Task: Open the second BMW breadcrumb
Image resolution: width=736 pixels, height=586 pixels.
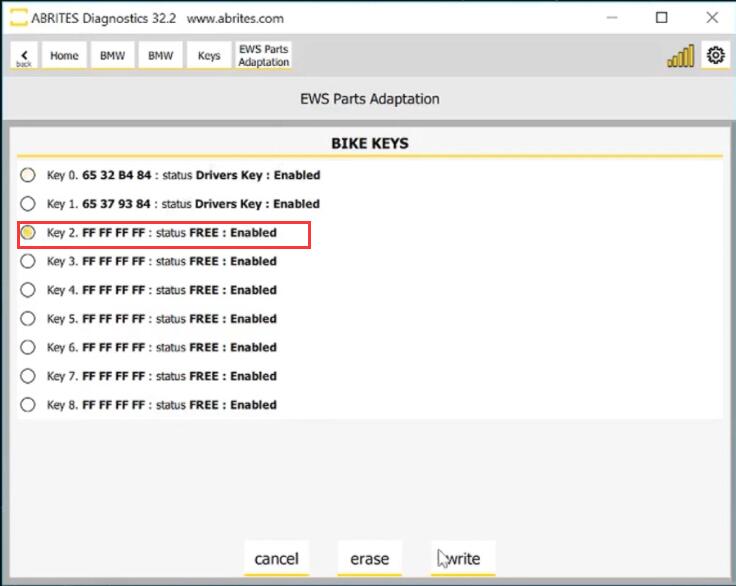Action: (161, 55)
